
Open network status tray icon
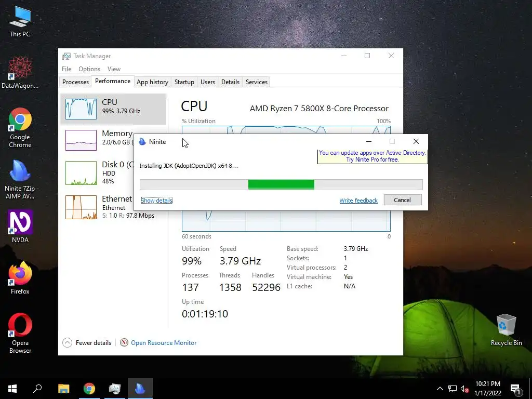click(453, 389)
